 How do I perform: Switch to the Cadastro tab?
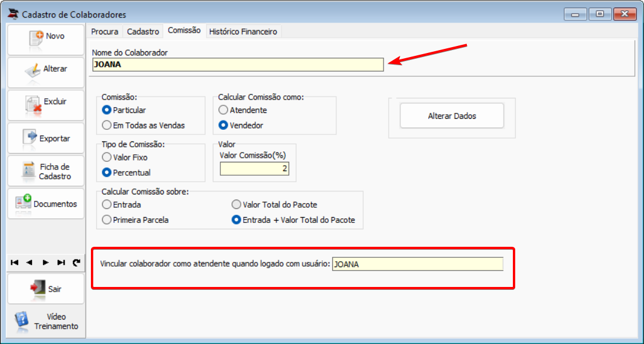pos(143,31)
